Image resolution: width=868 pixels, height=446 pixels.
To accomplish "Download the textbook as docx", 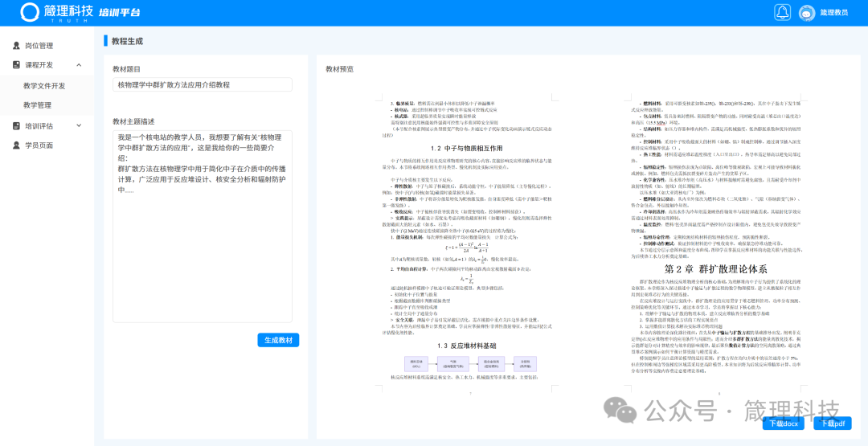I will tap(784, 423).
